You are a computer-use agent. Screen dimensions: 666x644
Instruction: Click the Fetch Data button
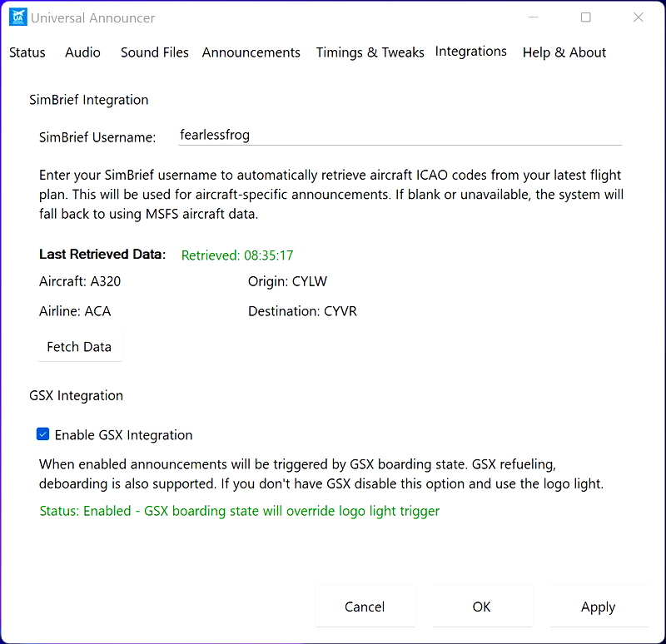pos(79,347)
